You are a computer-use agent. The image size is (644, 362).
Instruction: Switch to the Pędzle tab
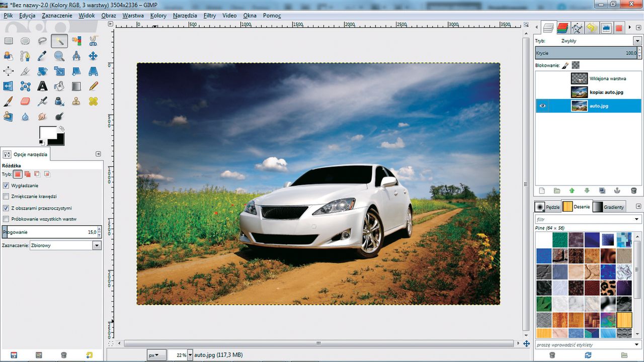[x=547, y=207]
